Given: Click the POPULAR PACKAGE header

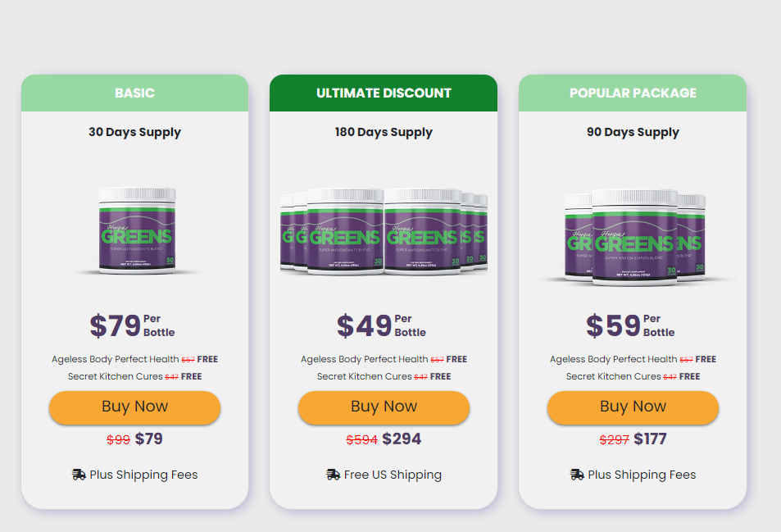Looking at the screenshot, I should pos(633,93).
